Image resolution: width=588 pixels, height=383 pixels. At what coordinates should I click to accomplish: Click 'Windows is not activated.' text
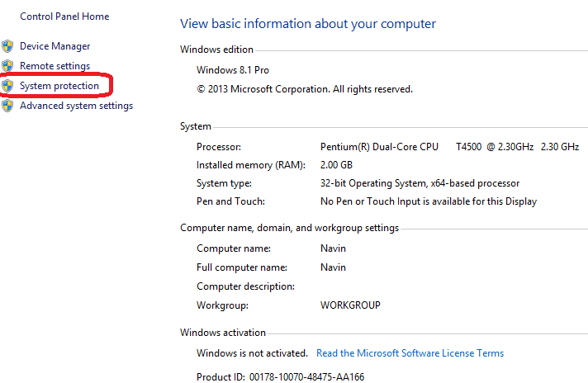click(252, 353)
